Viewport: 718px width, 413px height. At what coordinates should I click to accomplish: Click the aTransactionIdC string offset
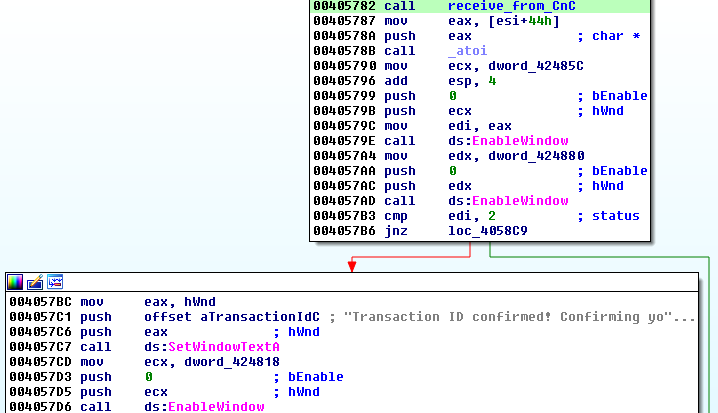coord(231,316)
